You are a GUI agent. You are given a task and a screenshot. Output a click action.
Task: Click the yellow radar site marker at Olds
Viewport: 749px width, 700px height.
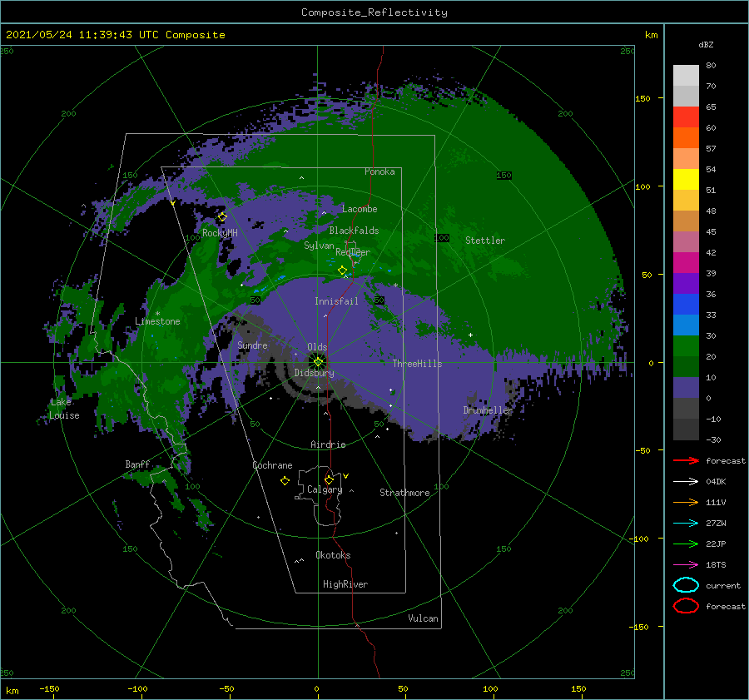coord(318,362)
